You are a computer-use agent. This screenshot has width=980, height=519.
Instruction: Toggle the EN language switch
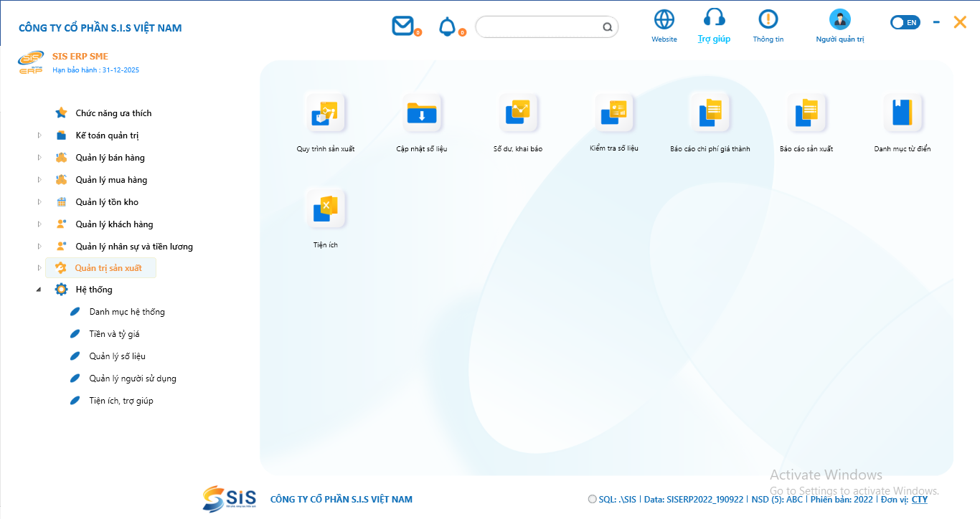[905, 23]
